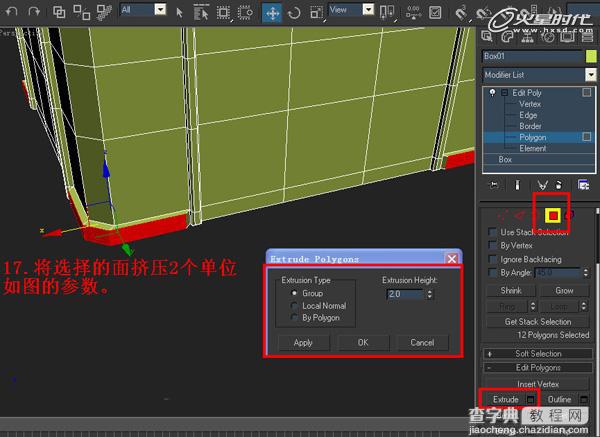Click the Loop spinner arrows
The image size is (600, 437).
click(x=583, y=306)
